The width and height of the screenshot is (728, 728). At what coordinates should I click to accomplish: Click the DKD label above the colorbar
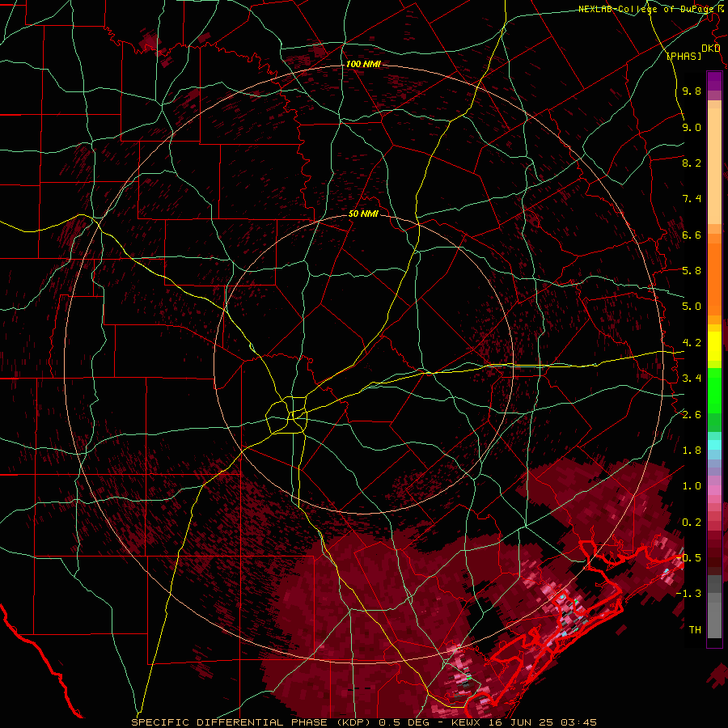tap(711, 49)
